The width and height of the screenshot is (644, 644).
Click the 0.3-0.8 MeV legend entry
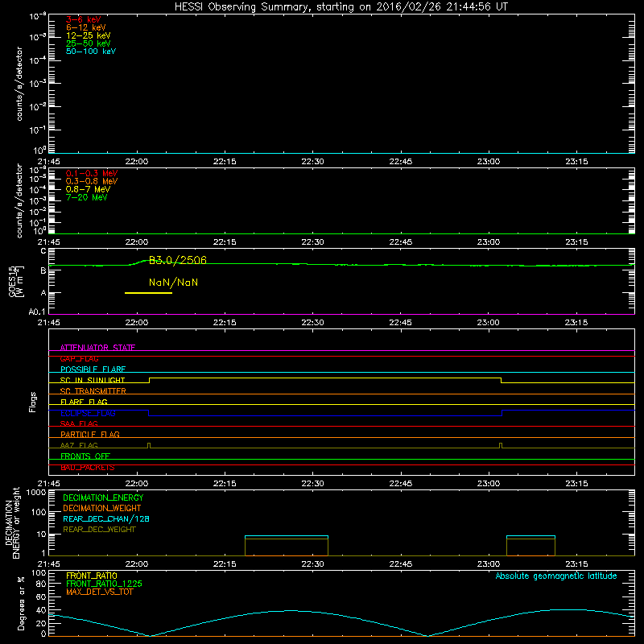92,181
